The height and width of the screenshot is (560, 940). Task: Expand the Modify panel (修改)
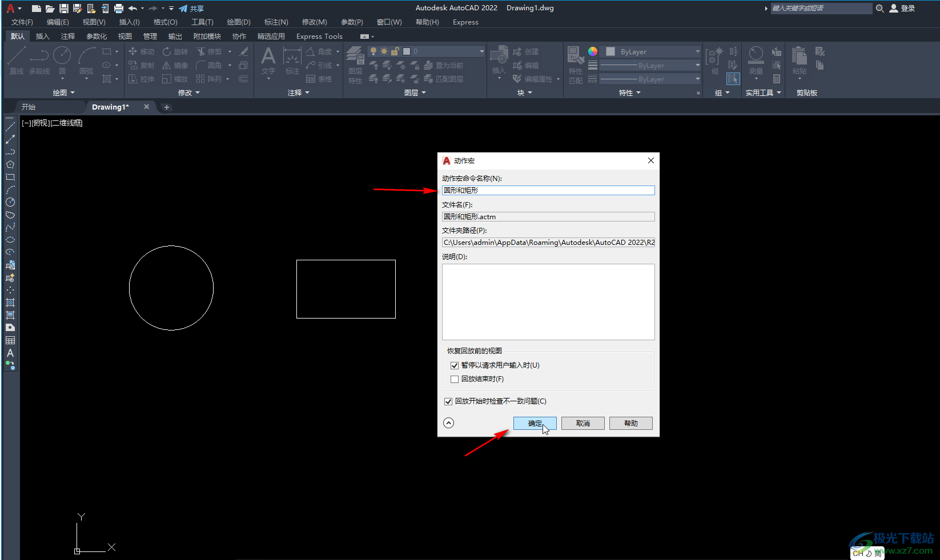[189, 92]
